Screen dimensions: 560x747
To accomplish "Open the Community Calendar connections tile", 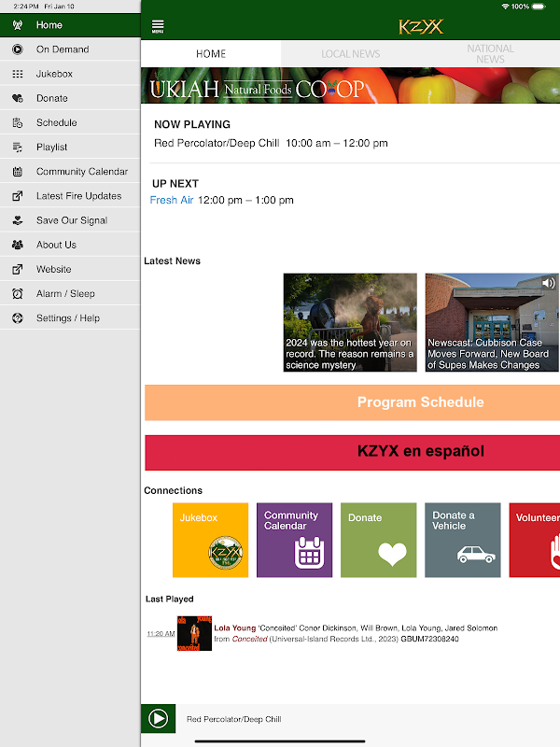I will point(294,540).
